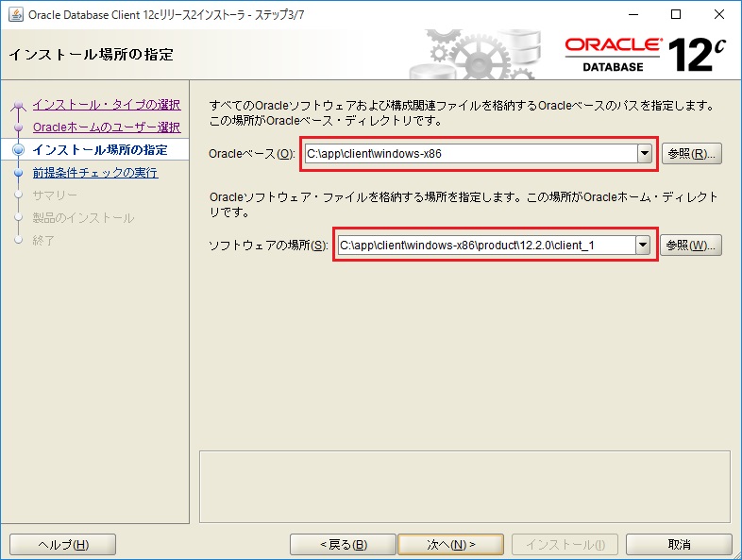Select the インストール場所の指定 step
The image size is (742, 560).
[x=100, y=150]
